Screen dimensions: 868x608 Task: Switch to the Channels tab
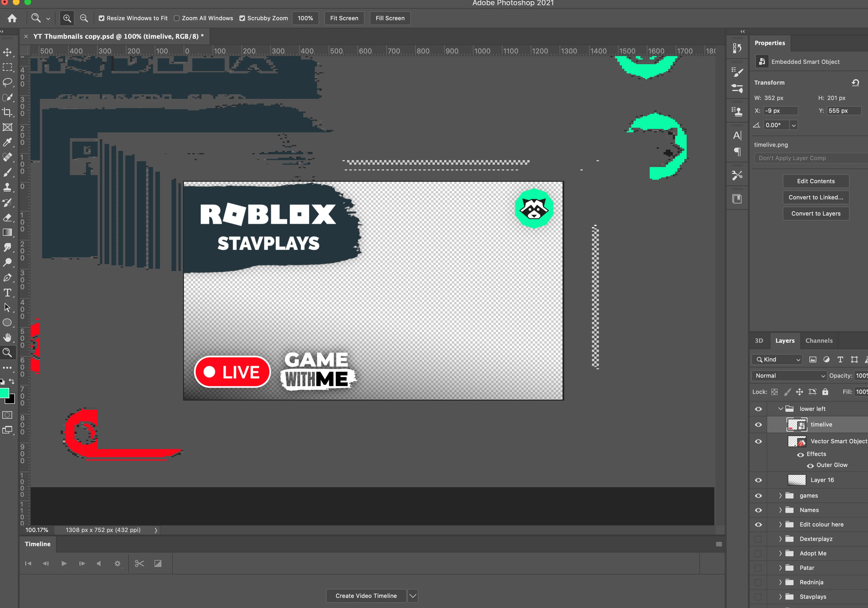(819, 340)
